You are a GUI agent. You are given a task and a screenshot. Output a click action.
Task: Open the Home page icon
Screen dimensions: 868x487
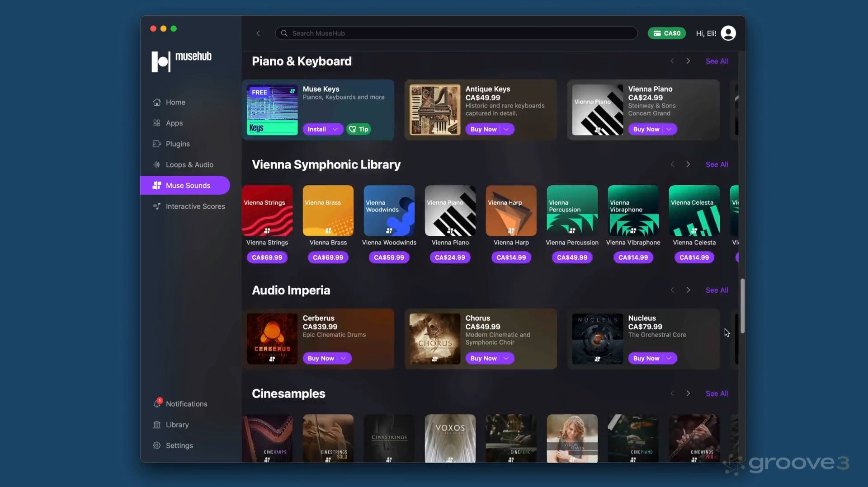(157, 102)
